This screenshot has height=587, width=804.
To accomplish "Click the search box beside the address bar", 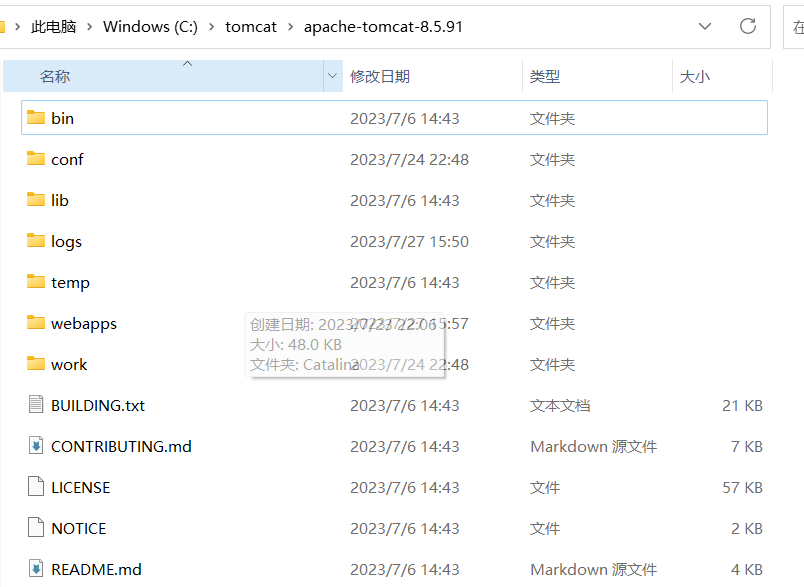I will (x=794, y=27).
